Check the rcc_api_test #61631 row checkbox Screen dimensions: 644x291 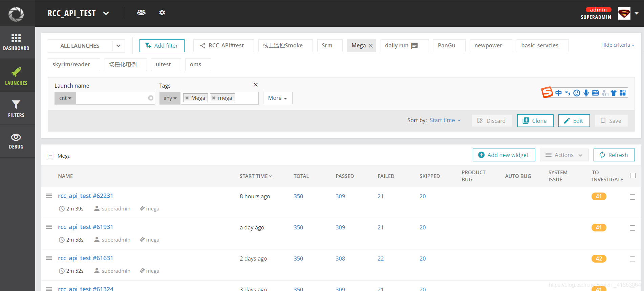[632, 259]
